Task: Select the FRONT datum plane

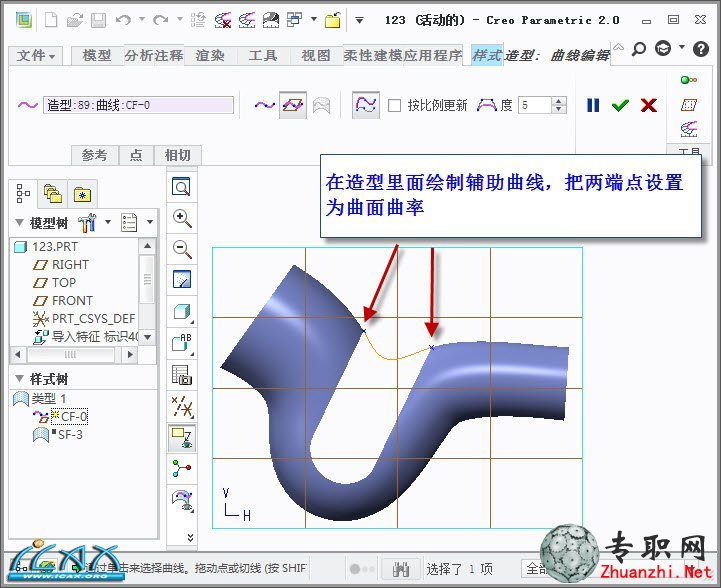Action: pyautogui.click(x=63, y=301)
